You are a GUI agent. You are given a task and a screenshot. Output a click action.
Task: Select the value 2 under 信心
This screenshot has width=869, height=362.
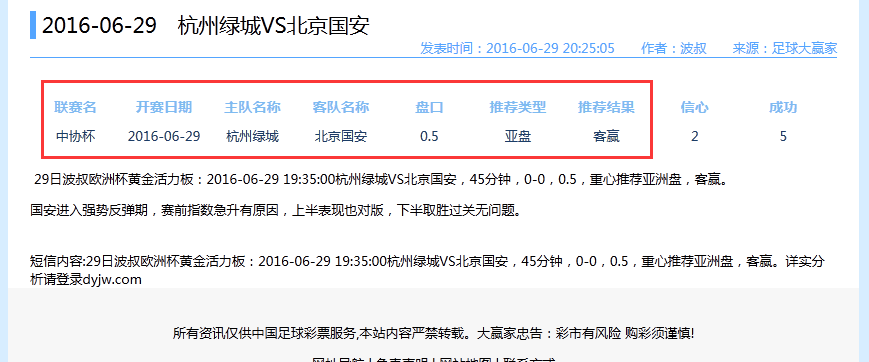pos(694,136)
